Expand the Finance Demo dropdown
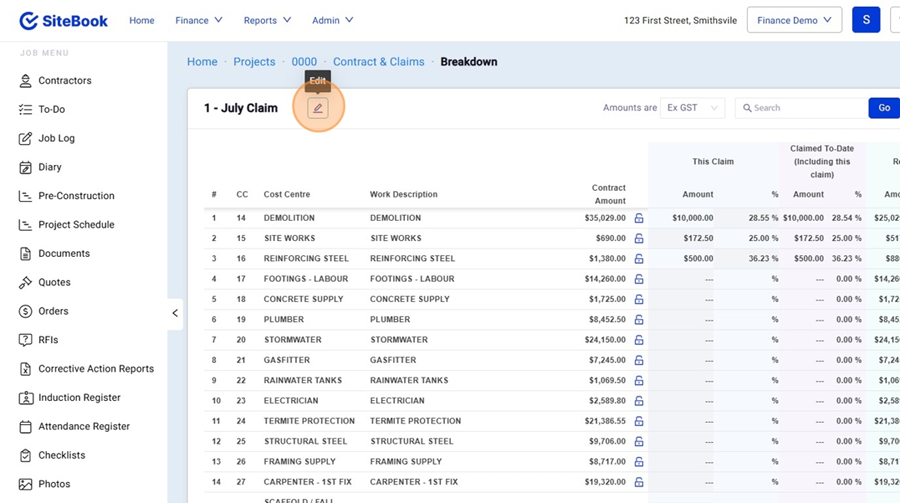 tap(794, 21)
